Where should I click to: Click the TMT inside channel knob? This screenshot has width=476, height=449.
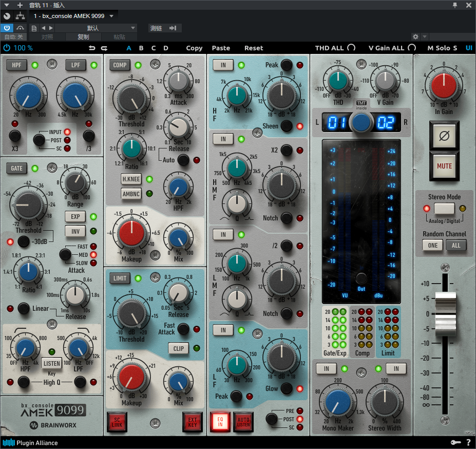(361, 122)
